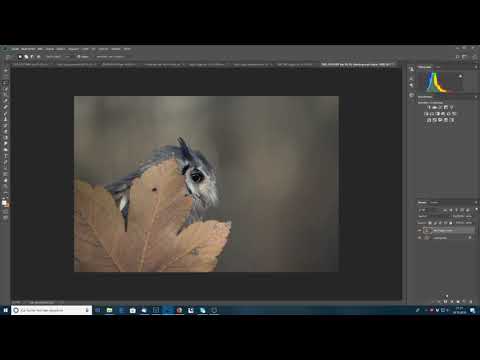Add a Threshold adjustment layer

click(440, 120)
